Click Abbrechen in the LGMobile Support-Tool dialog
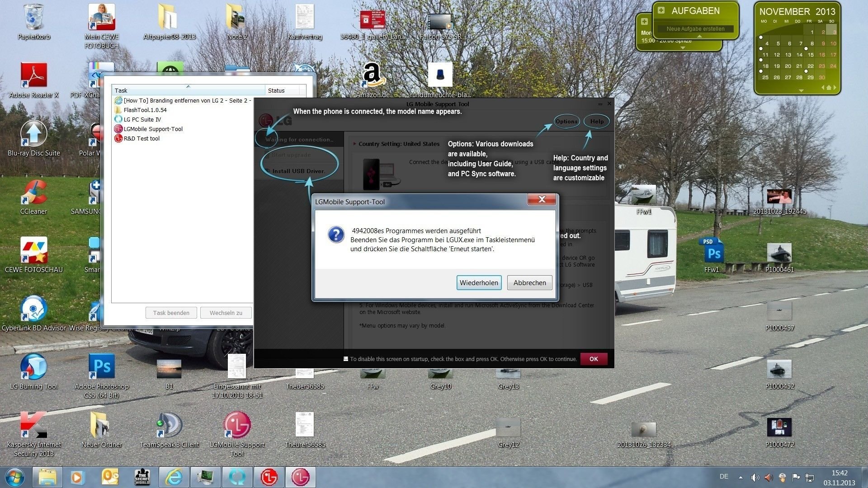868x488 pixels. [x=529, y=282]
